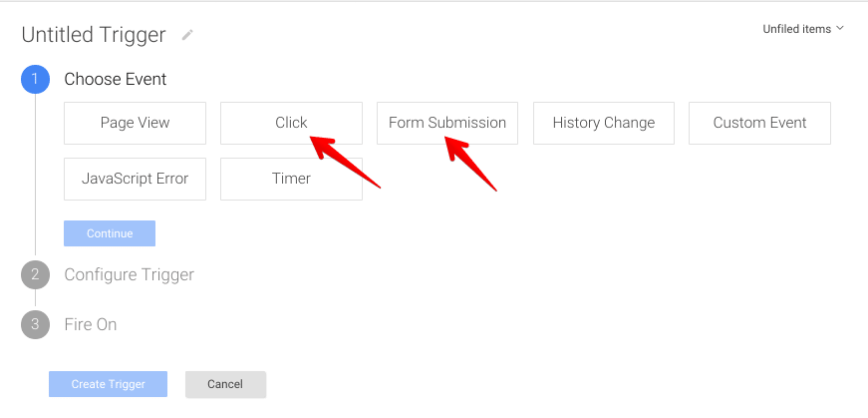Click the Continue button
The width and height of the screenshot is (868, 418).
click(110, 233)
